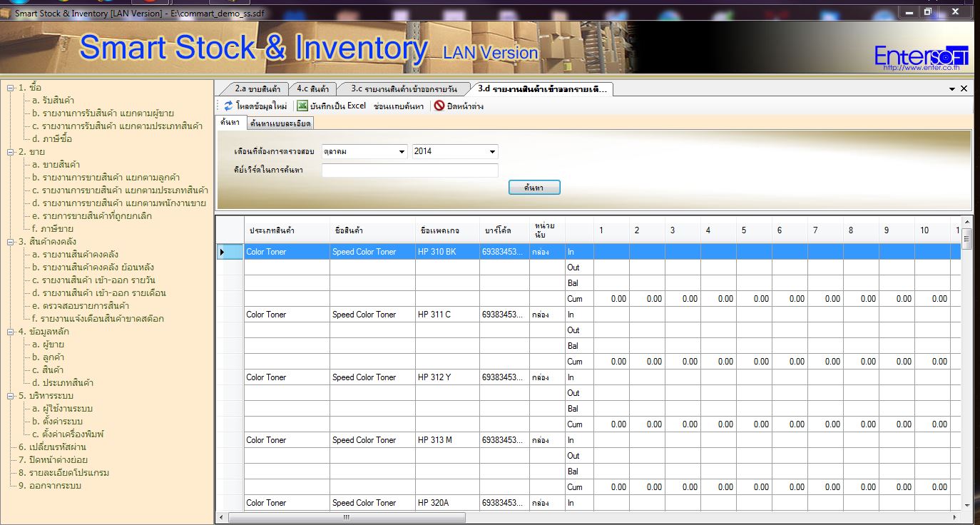Image resolution: width=980 pixels, height=525 pixels.
Task: Click the ค้นหา search button
Action: coord(534,187)
